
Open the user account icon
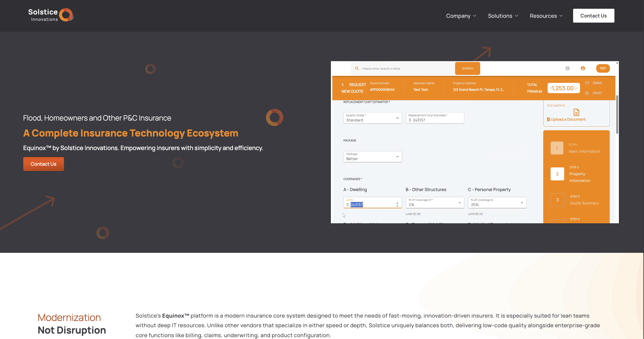(x=583, y=68)
